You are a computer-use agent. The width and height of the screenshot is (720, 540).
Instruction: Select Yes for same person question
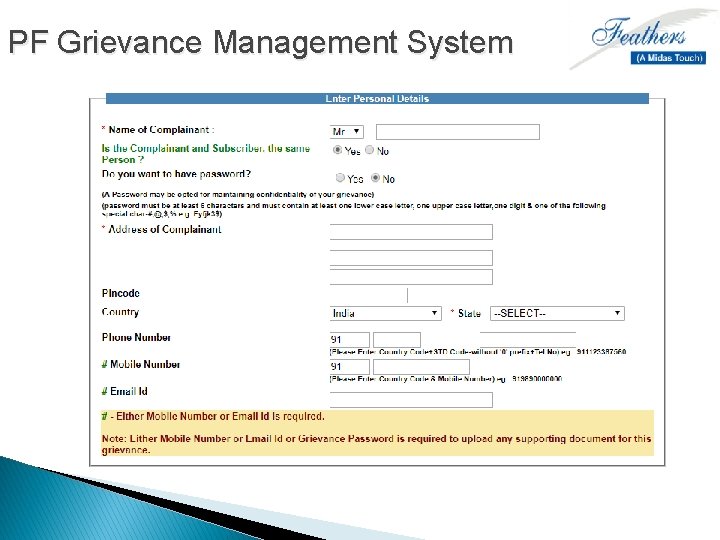pyautogui.click(x=338, y=150)
